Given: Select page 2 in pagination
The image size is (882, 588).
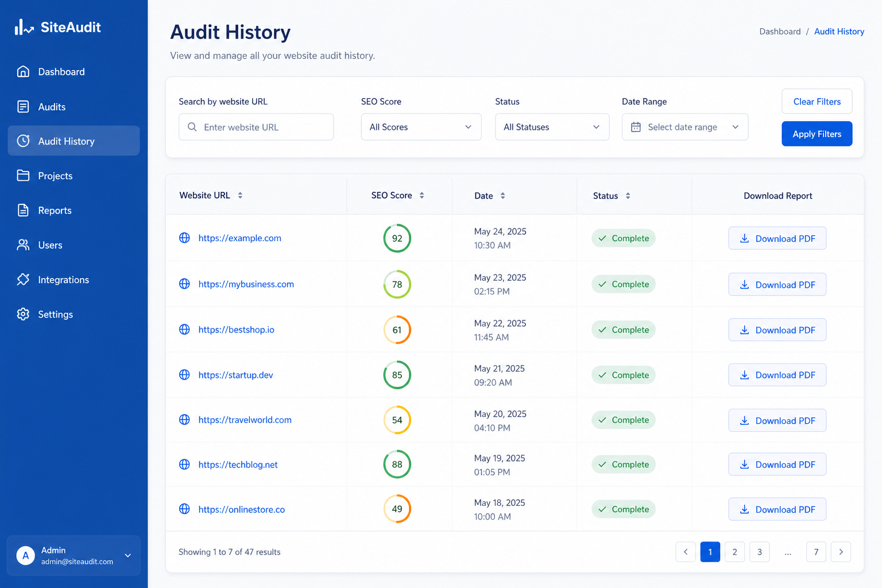Looking at the screenshot, I should click(x=734, y=552).
